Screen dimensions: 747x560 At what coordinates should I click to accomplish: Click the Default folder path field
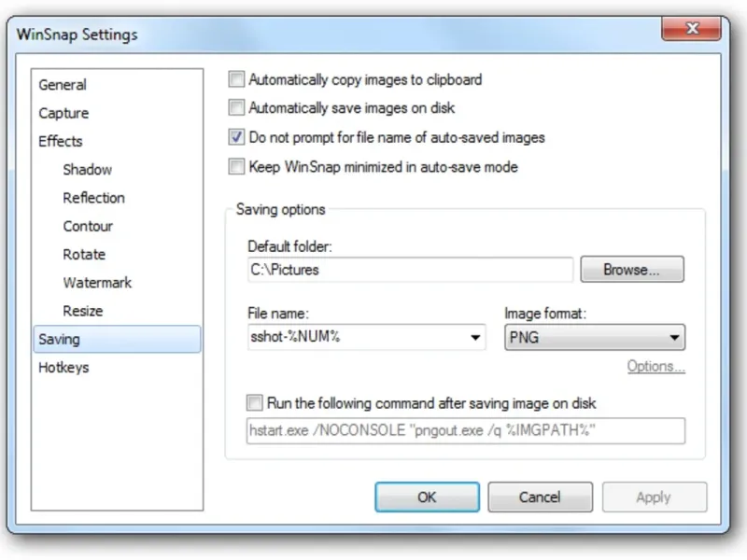pyautogui.click(x=409, y=270)
